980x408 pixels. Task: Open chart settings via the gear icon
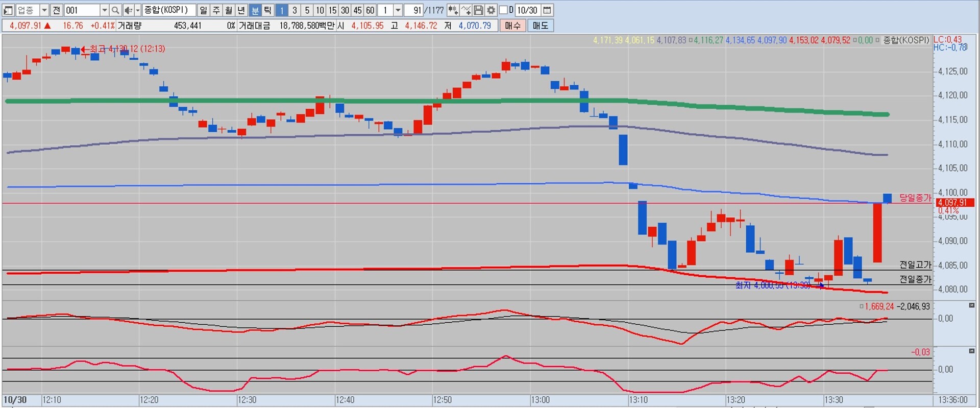[491, 10]
